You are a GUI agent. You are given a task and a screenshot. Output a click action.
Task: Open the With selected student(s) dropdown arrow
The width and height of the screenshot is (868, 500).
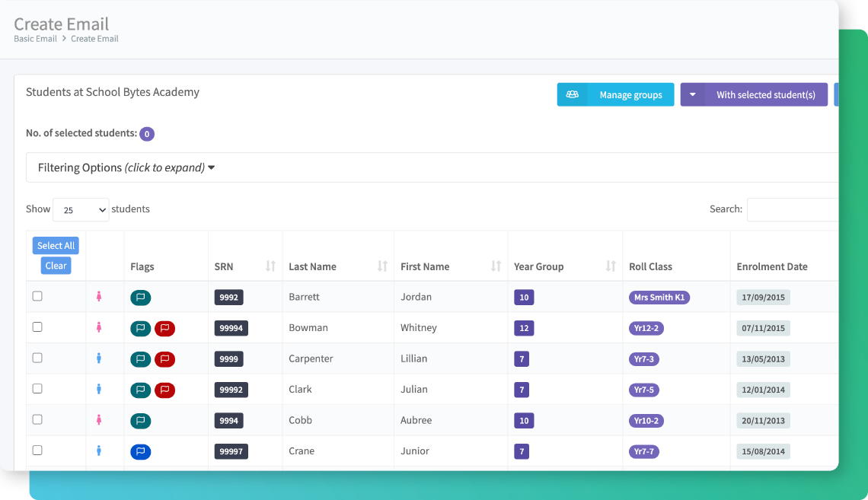click(693, 94)
